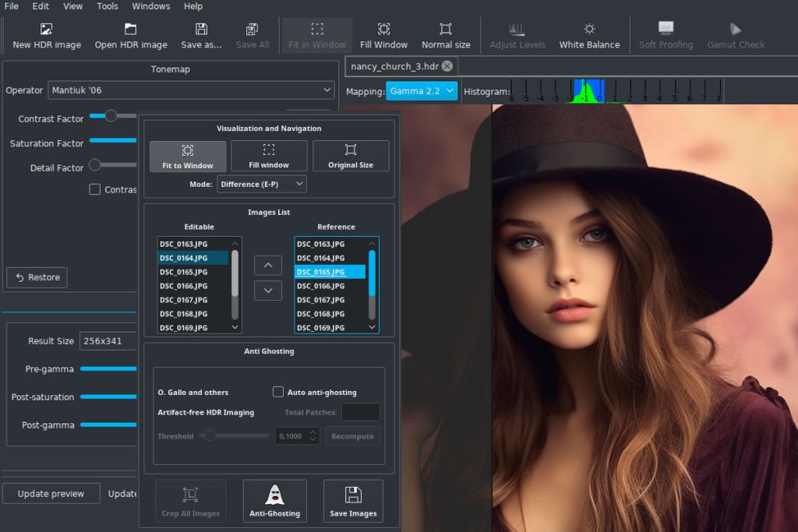Open a new HDR image
This screenshot has height=532, width=798.
46,35
